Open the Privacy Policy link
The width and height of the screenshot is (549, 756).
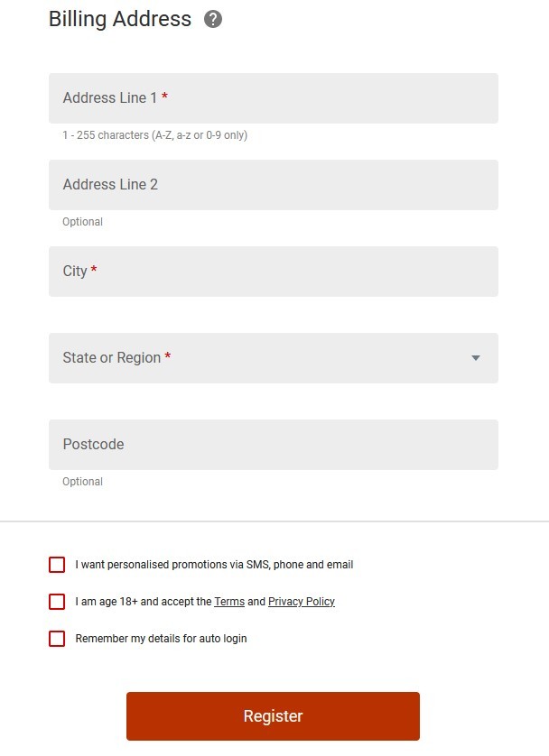point(301,601)
